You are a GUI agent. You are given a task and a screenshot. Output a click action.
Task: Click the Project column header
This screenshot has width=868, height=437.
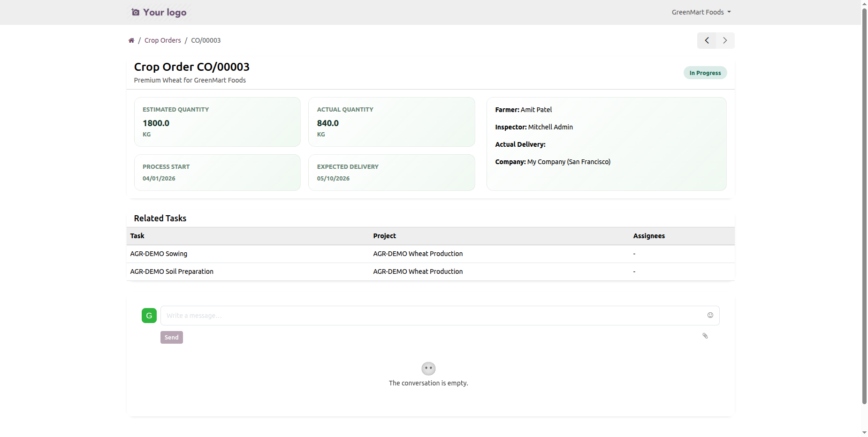(x=385, y=236)
